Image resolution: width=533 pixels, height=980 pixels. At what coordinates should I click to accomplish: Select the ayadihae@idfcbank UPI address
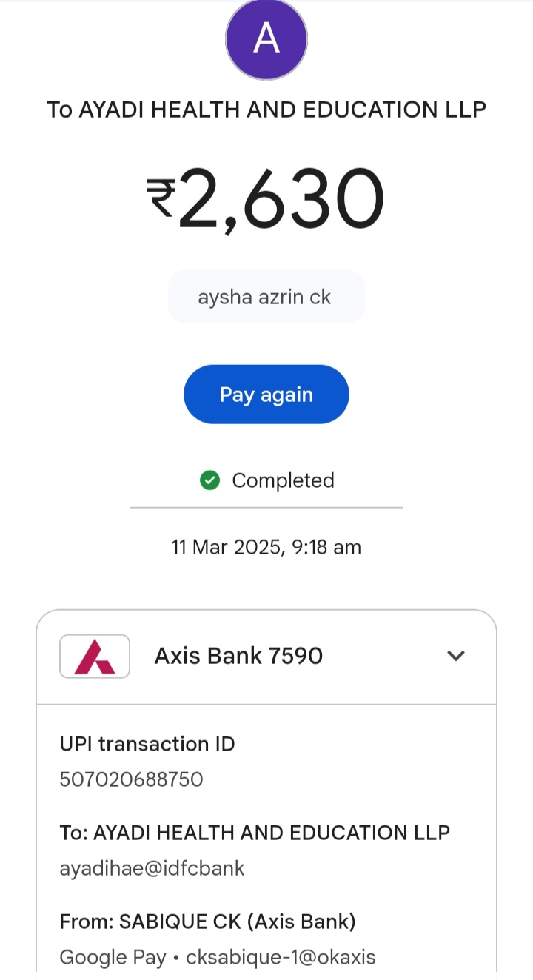(152, 868)
